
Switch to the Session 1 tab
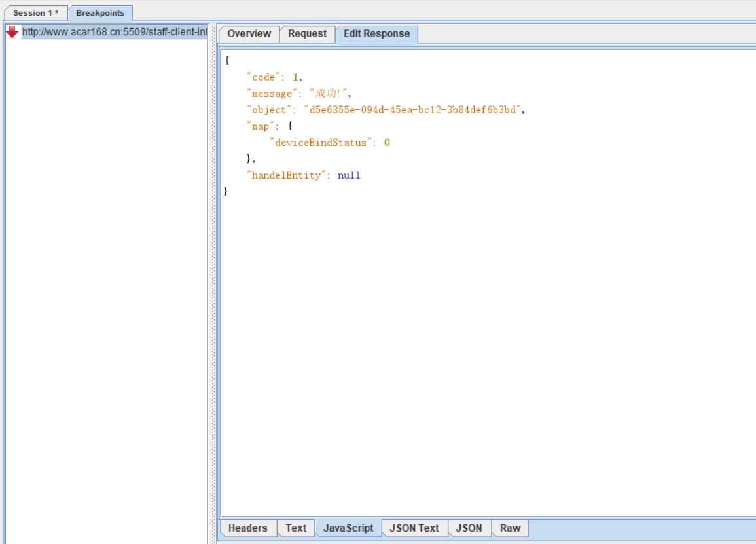coord(35,13)
